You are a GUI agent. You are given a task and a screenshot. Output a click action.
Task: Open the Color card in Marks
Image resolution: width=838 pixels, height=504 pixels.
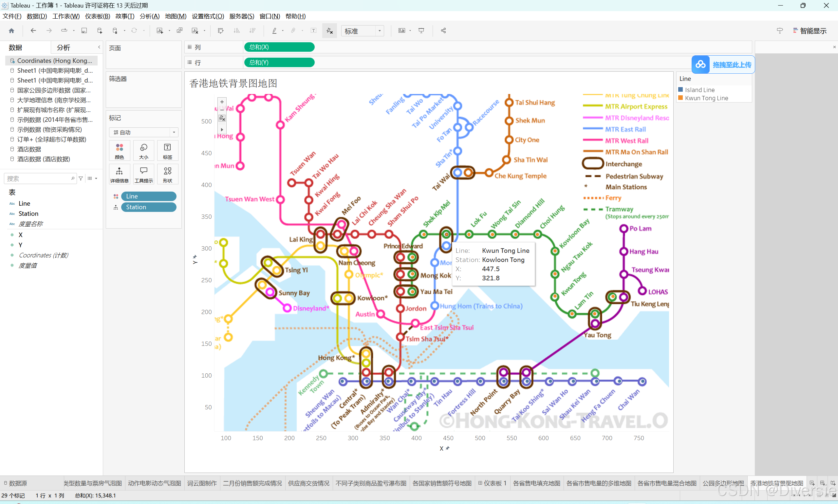tap(120, 150)
